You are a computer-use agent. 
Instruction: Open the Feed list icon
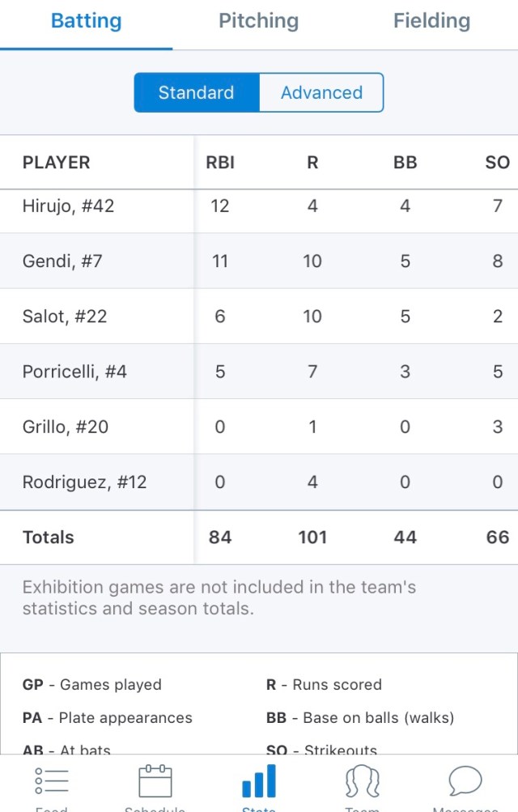pos(52,784)
